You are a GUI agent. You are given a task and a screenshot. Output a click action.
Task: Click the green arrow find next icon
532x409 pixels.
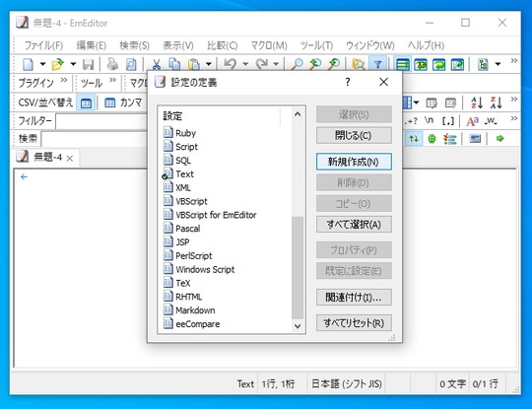(499, 139)
